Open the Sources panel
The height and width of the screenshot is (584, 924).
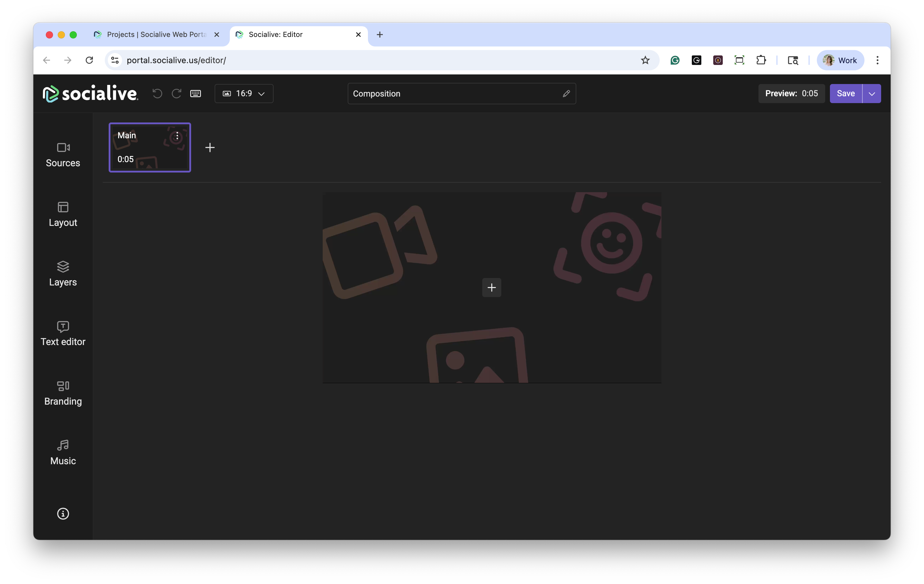point(63,155)
